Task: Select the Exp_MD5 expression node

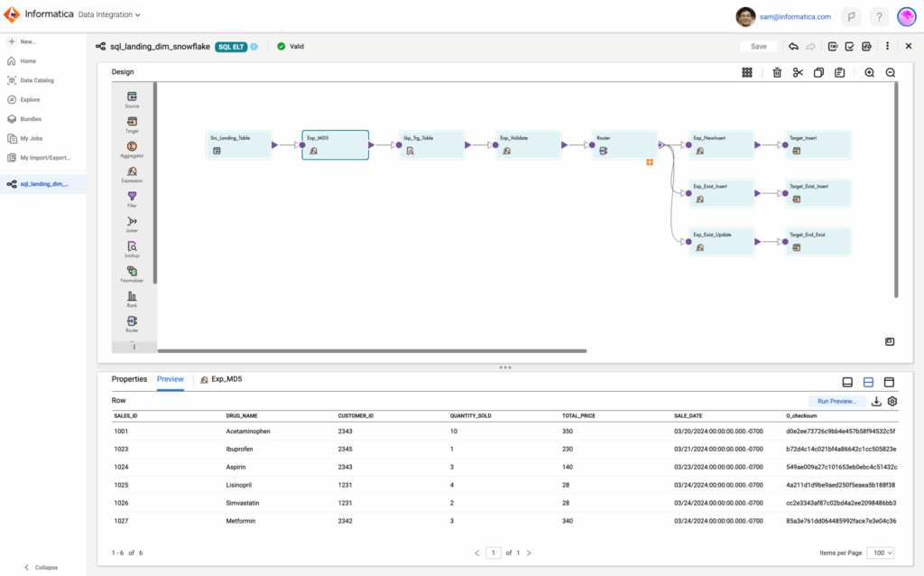Action: 336,145
